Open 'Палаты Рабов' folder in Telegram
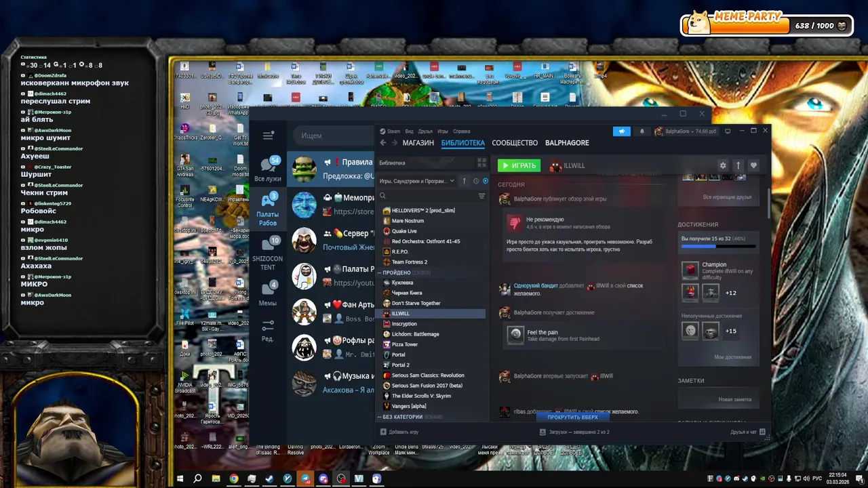Viewport: 868px width, 488px height. click(x=268, y=209)
